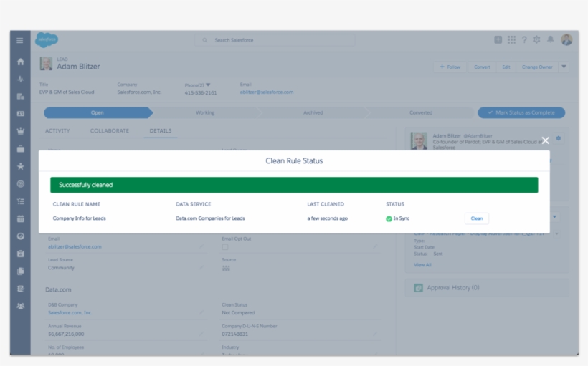The image size is (588, 366).
Task: Expand more actions dropdown next to Change Owner
Action: tap(564, 67)
